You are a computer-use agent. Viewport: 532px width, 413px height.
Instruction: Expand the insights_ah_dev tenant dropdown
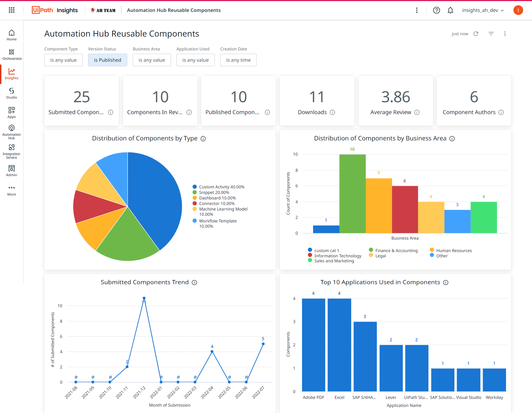pyautogui.click(x=483, y=10)
